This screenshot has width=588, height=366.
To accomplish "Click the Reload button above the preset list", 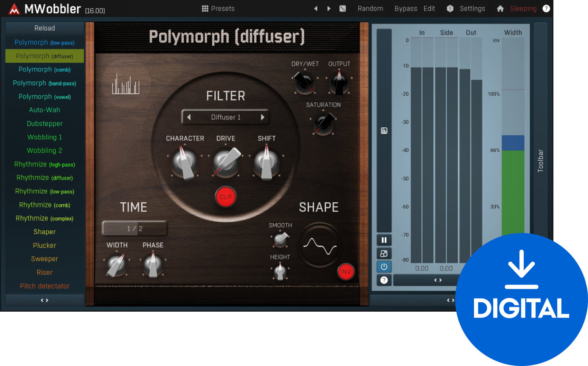I will pyautogui.click(x=44, y=28).
